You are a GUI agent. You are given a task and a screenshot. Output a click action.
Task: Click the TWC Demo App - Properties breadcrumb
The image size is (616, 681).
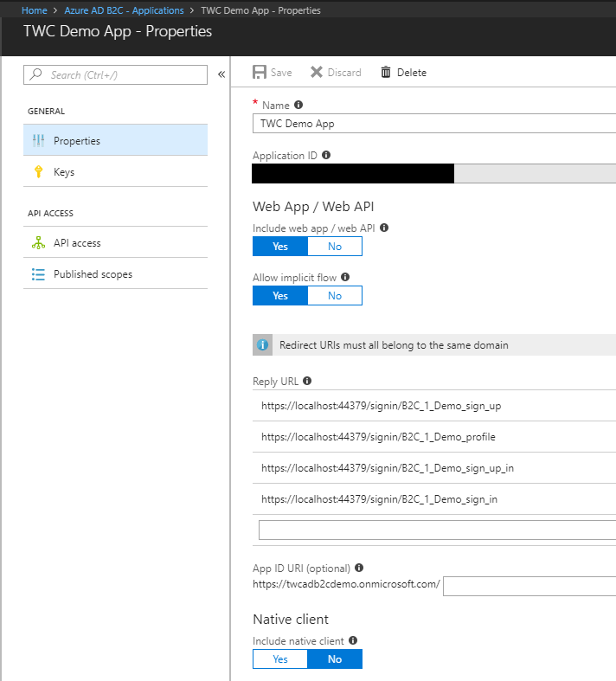[x=260, y=10]
